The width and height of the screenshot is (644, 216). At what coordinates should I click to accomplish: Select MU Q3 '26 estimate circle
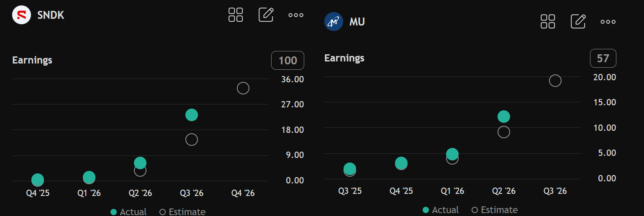click(x=555, y=81)
